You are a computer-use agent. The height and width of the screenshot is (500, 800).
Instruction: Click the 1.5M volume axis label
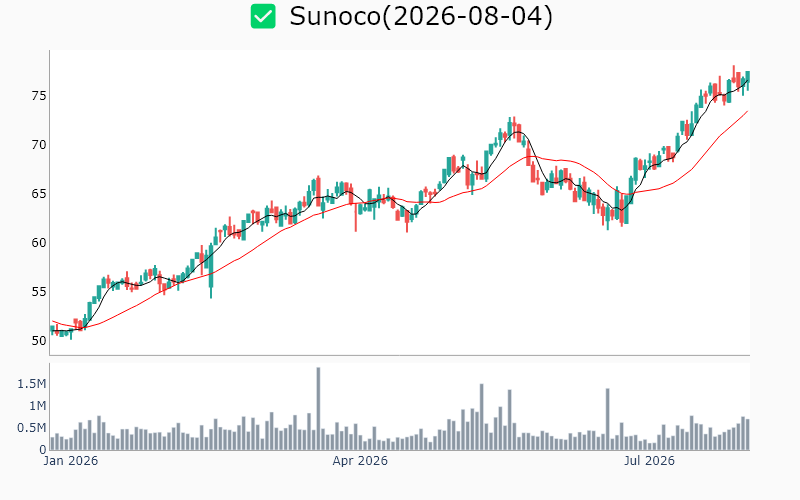(x=32, y=384)
